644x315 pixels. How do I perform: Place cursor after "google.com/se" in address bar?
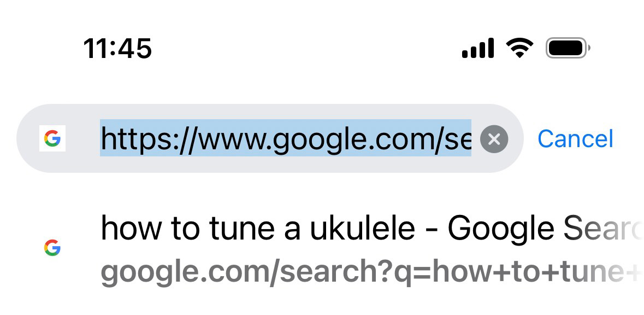[470, 139]
